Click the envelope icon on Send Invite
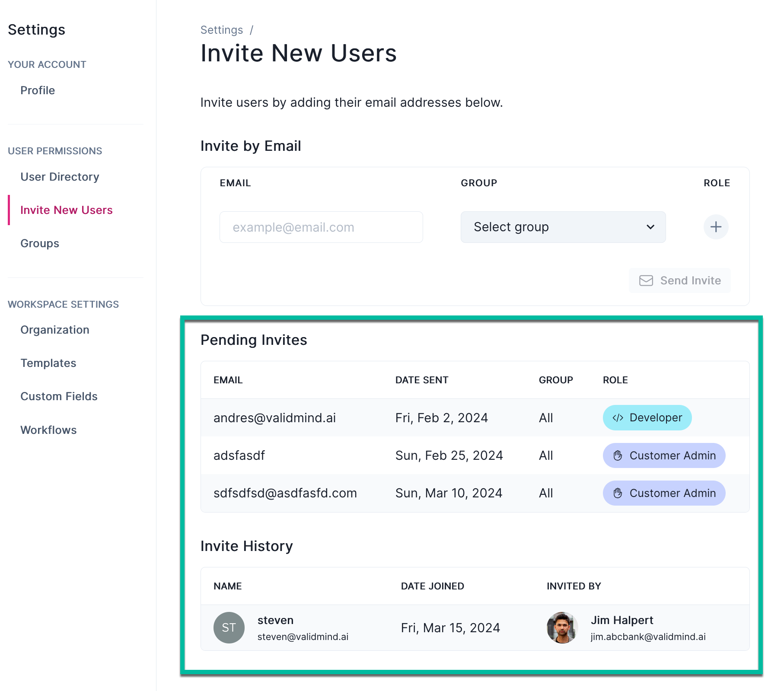The image size is (784, 691). pyautogui.click(x=646, y=280)
